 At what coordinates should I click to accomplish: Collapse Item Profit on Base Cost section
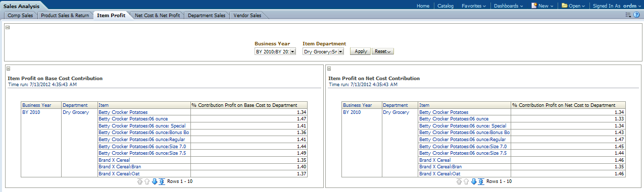(9, 69)
